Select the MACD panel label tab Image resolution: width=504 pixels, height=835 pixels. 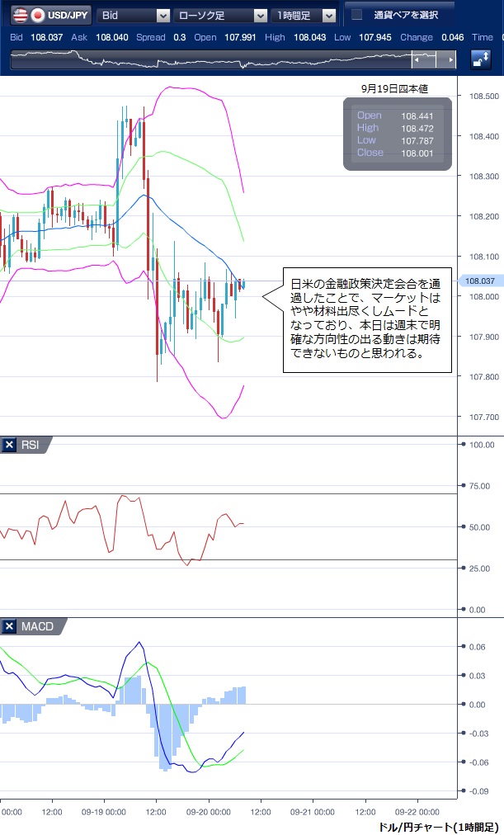[37, 627]
